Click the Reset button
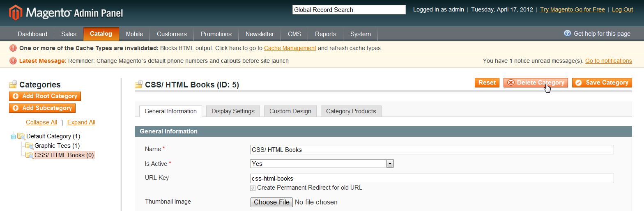This screenshot has height=211, width=644. (487, 83)
